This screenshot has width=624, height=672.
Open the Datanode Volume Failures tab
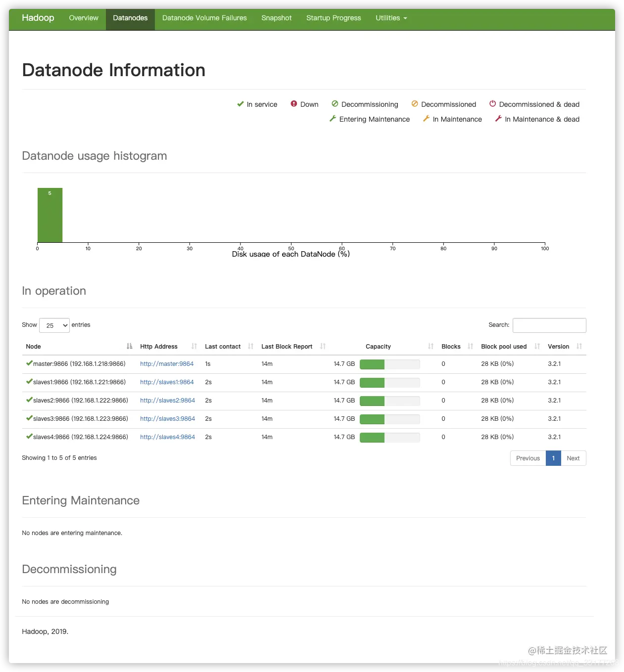204,18
